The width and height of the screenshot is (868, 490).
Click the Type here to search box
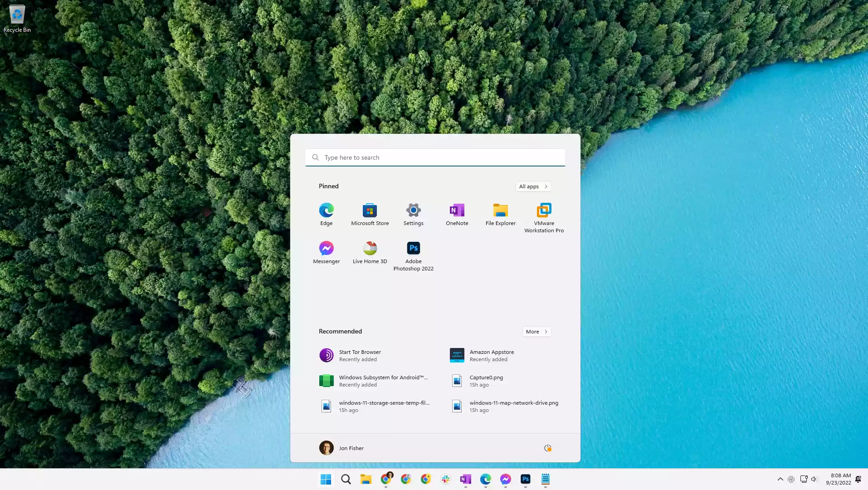435,157
